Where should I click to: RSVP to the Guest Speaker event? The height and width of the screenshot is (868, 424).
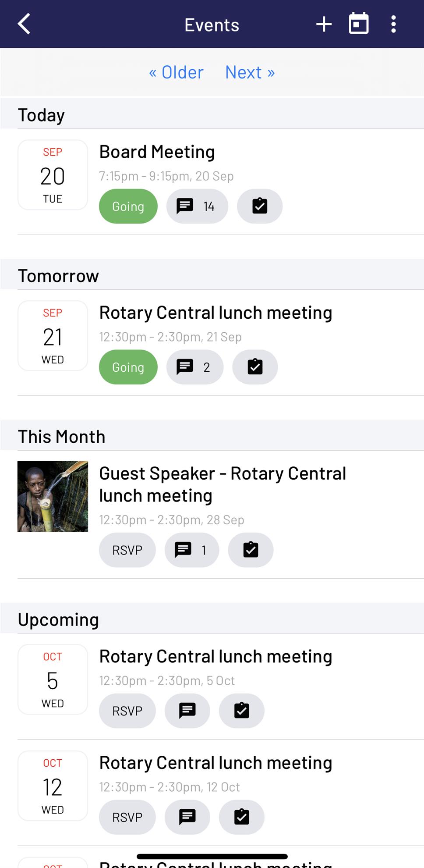[x=127, y=550]
